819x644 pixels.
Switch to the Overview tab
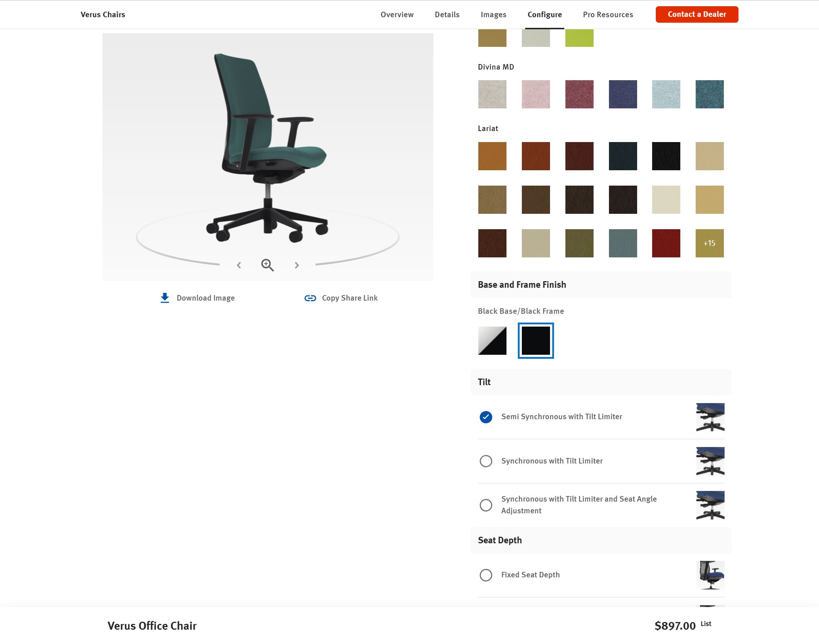pyautogui.click(x=397, y=15)
